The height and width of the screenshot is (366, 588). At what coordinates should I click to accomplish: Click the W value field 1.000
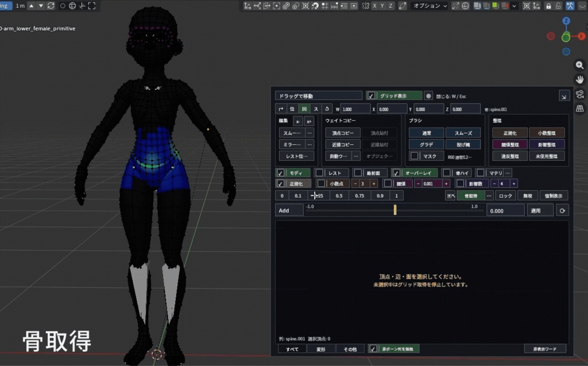355,109
